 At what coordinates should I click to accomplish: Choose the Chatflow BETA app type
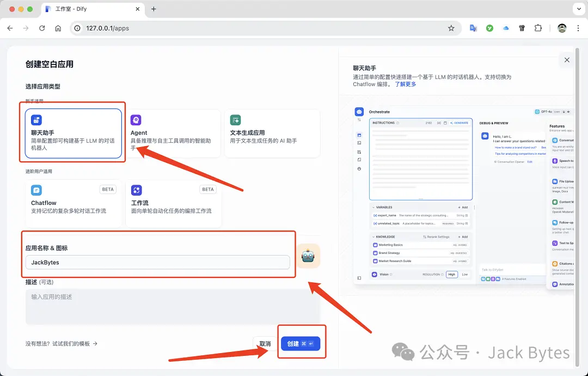(73, 203)
